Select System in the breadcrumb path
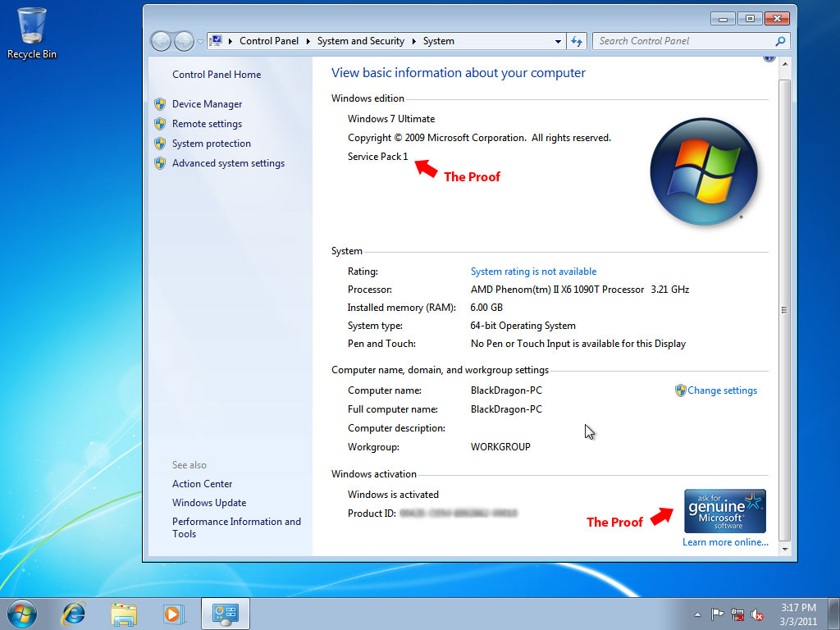This screenshot has width=840, height=630. (439, 41)
